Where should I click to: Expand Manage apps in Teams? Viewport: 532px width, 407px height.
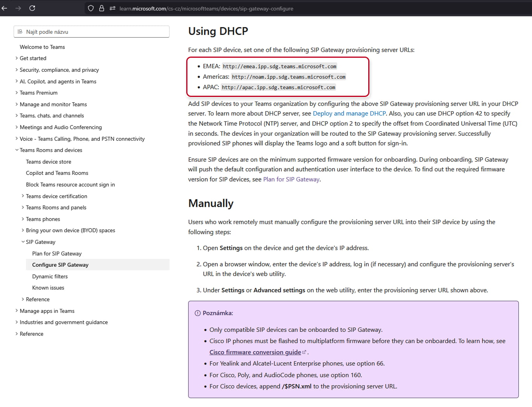click(47, 311)
